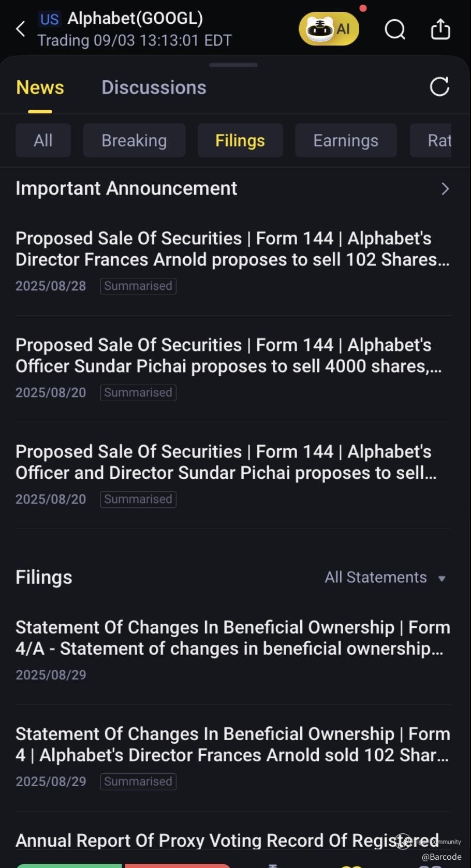Tap the sheet drag handle bar
The image size is (471, 868).
(x=233, y=65)
